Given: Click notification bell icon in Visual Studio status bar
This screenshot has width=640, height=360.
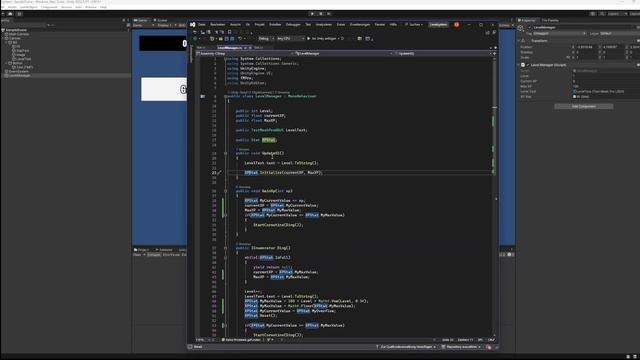Looking at the screenshot, I should click(x=489, y=347).
